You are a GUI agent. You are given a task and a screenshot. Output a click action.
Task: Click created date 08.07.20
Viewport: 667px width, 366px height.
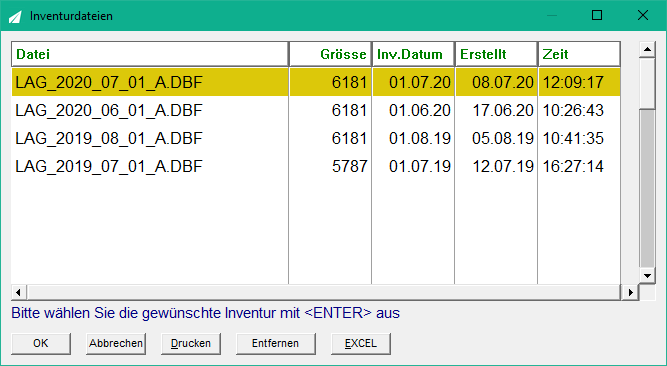pyautogui.click(x=503, y=82)
